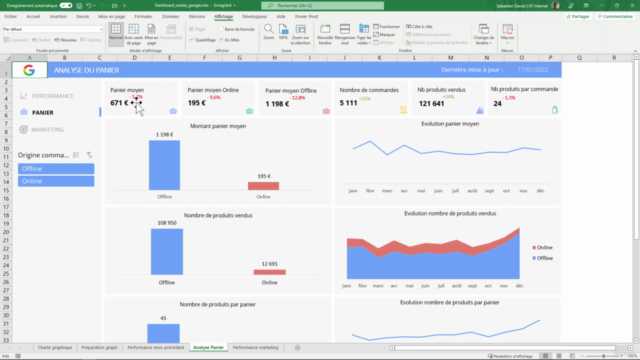Open the Mise en page view

coord(151,34)
